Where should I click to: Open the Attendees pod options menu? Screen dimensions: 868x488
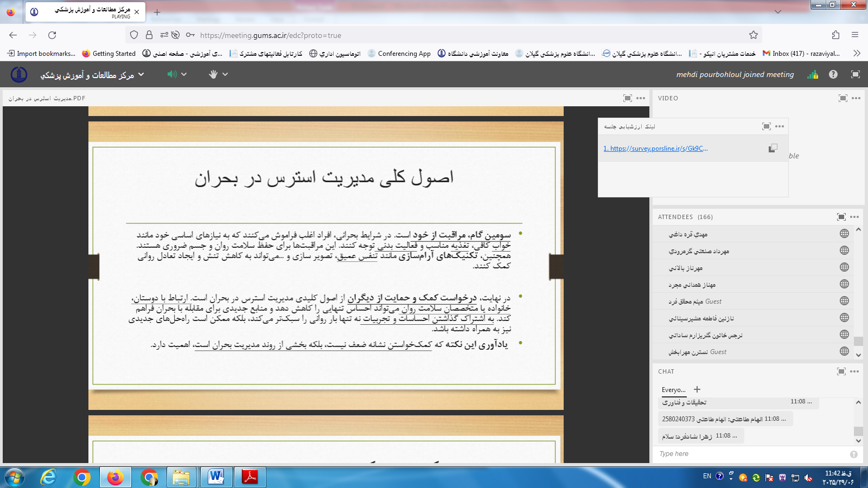(855, 217)
